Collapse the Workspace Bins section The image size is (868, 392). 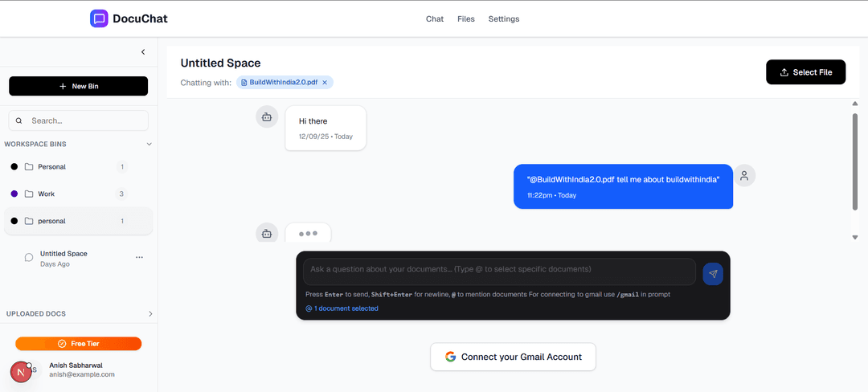pyautogui.click(x=149, y=145)
